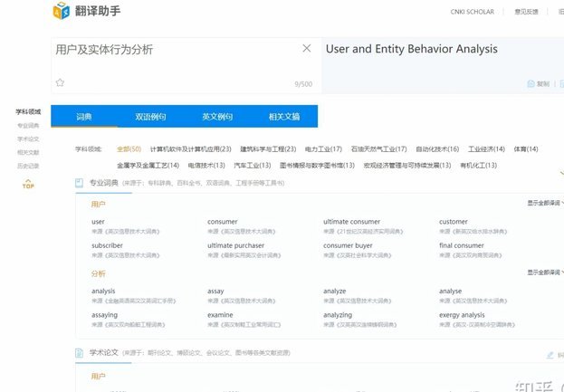Click the entry 'ultimate consumer'
Image resolution: width=564 pixels, height=392 pixels.
click(351, 222)
